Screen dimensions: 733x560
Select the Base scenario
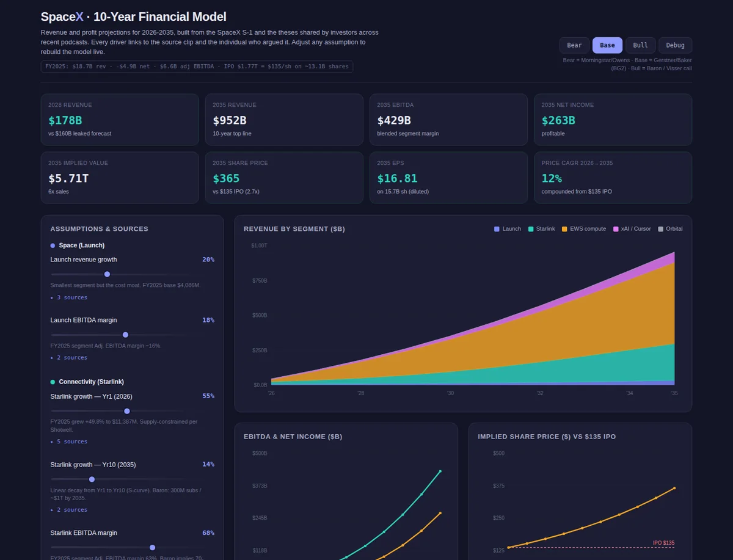pyautogui.click(x=607, y=45)
